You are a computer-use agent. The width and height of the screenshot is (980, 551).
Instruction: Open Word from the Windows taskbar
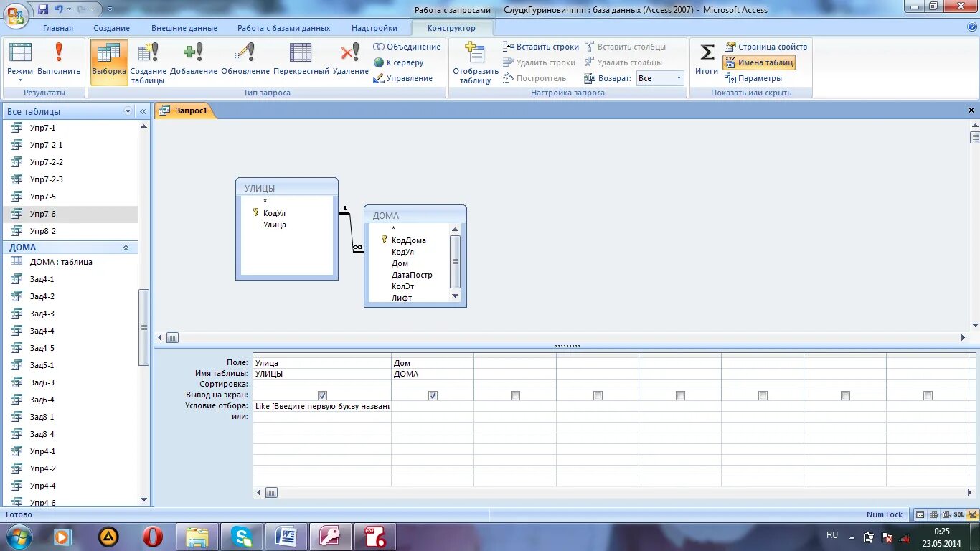tap(286, 537)
